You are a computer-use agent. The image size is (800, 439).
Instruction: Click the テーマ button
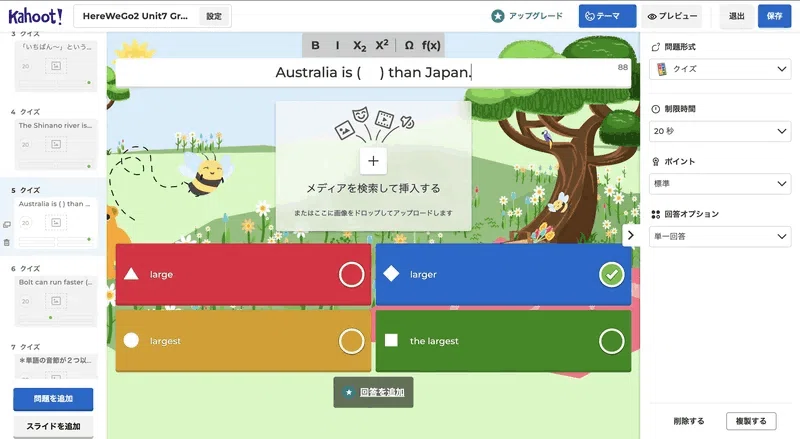pos(607,16)
